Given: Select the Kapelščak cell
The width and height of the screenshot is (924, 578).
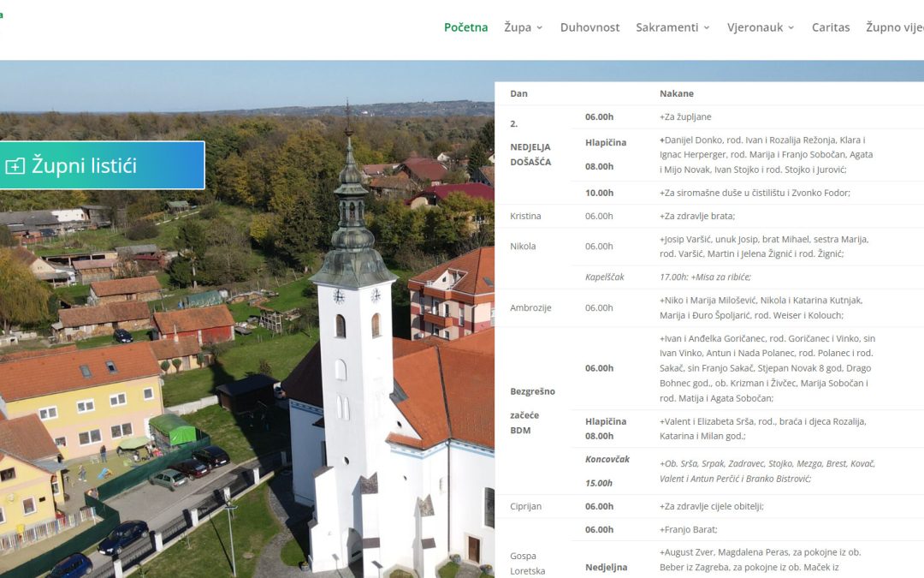Looking at the screenshot, I should click(604, 277).
